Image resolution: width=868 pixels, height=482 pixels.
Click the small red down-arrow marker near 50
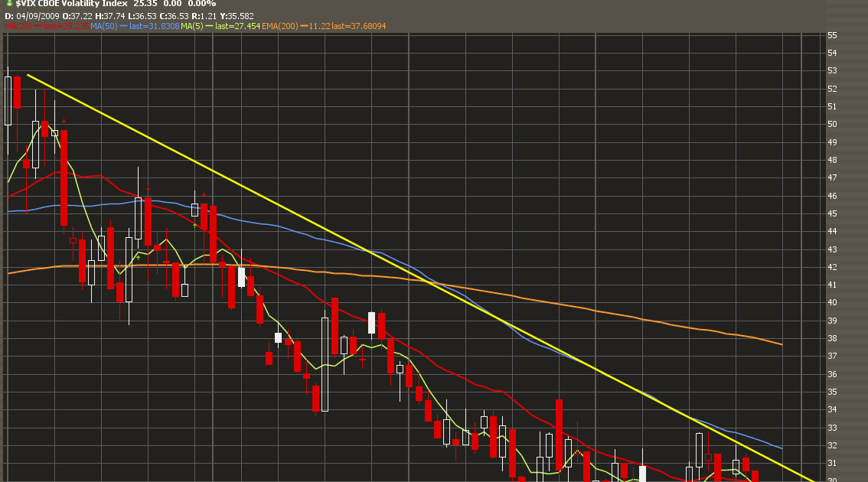pyautogui.click(x=64, y=121)
